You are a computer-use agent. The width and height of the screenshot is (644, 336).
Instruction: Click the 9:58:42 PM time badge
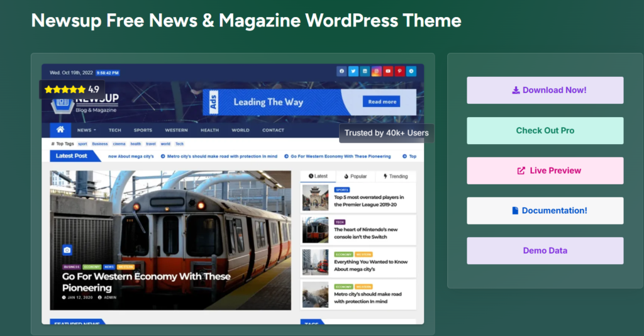point(108,73)
